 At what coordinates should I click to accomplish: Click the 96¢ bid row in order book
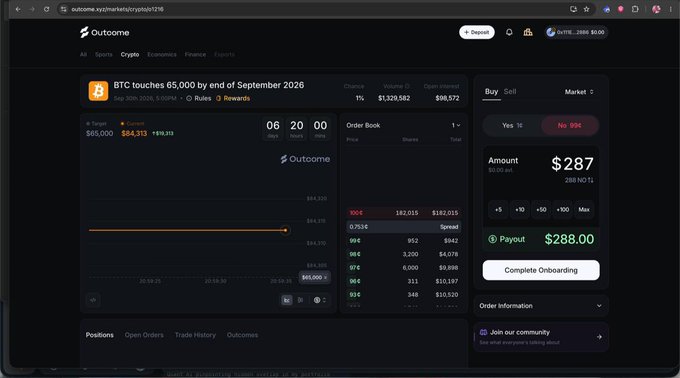click(403, 281)
